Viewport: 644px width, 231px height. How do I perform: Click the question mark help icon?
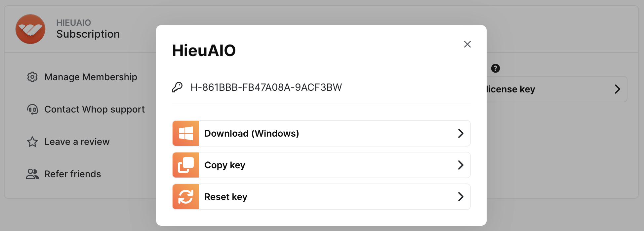[495, 68]
